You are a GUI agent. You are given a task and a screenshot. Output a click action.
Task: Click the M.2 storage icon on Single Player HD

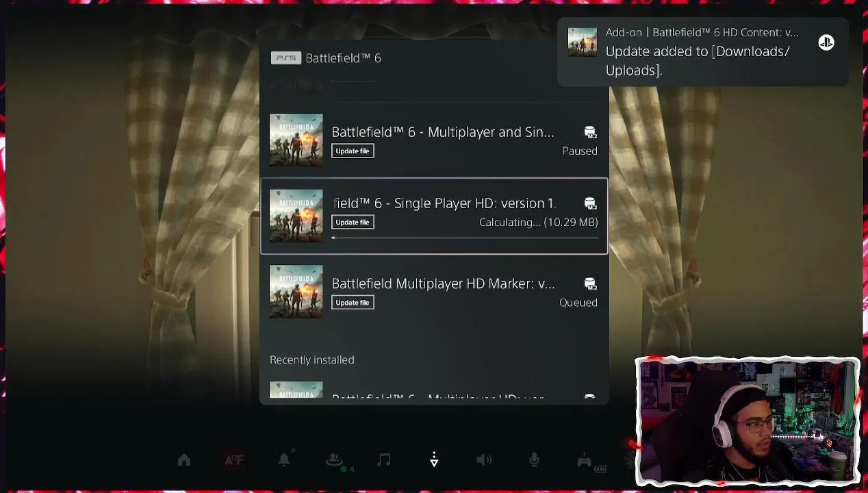point(590,203)
